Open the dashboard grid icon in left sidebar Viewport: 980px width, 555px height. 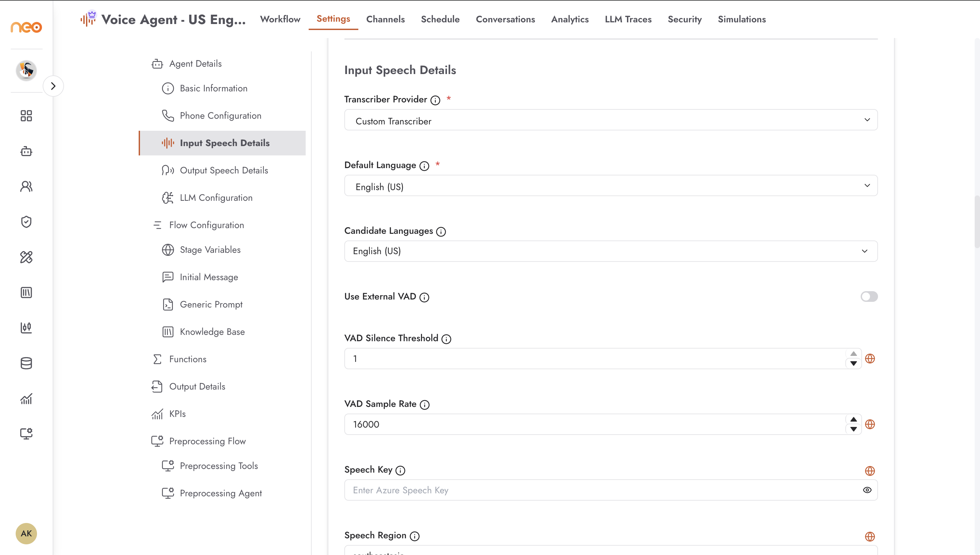pyautogui.click(x=26, y=115)
